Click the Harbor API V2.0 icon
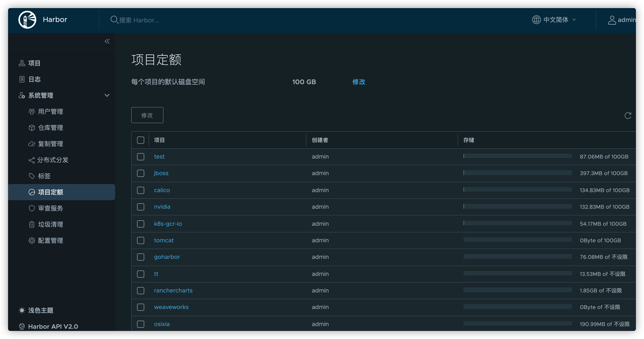Viewport: 644px width, 339px height. (22, 326)
